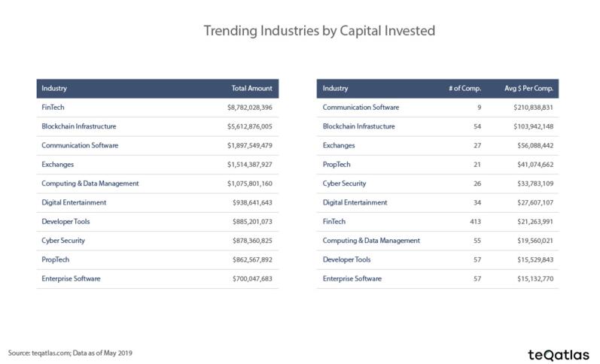
Task: Click the $8,782,028,396 amount value
Action: (x=249, y=108)
